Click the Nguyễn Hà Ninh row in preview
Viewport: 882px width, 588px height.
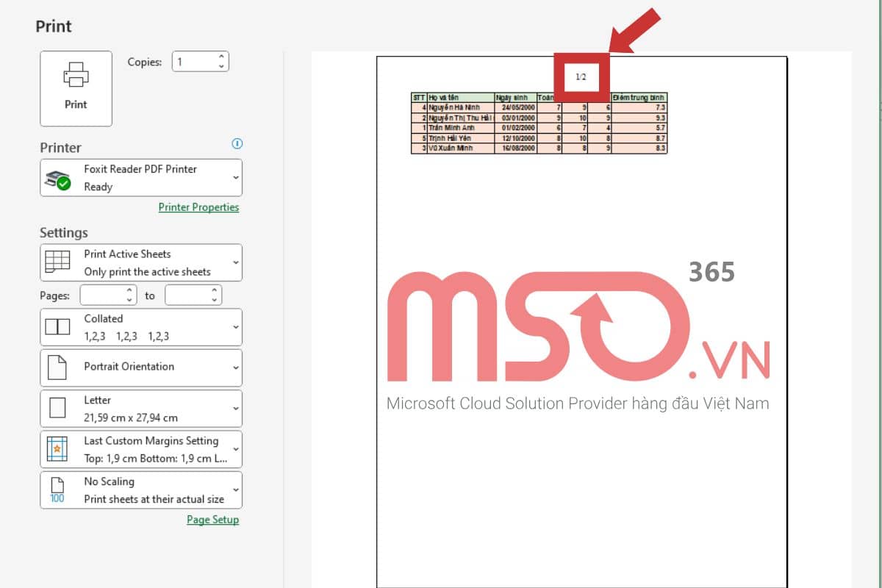coord(539,107)
